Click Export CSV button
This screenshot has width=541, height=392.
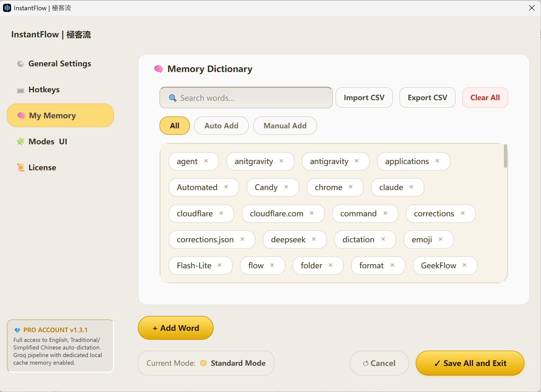coord(427,97)
